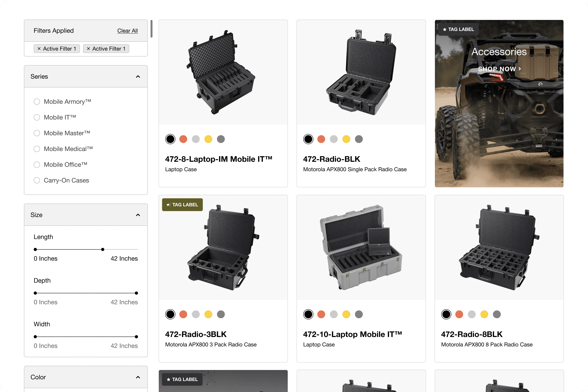Click the star TAG LABEL badge on Accessories
The height and width of the screenshot is (392, 588).
[458, 30]
